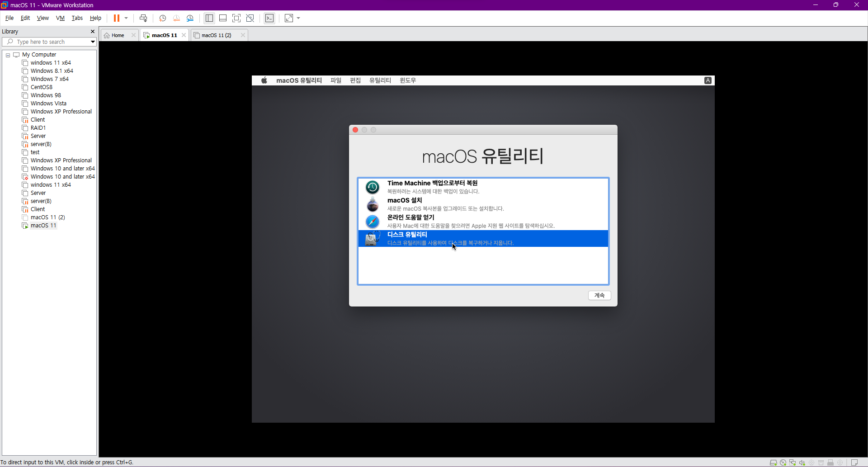Image resolution: width=868 pixels, height=467 pixels.
Task: Select Windows 7 x64 in the library
Action: point(49,79)
